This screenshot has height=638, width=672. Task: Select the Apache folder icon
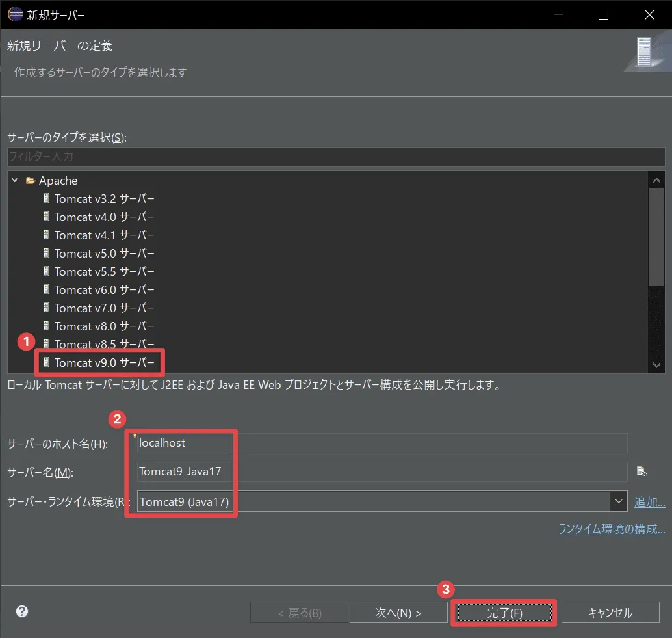coord(31,181)
